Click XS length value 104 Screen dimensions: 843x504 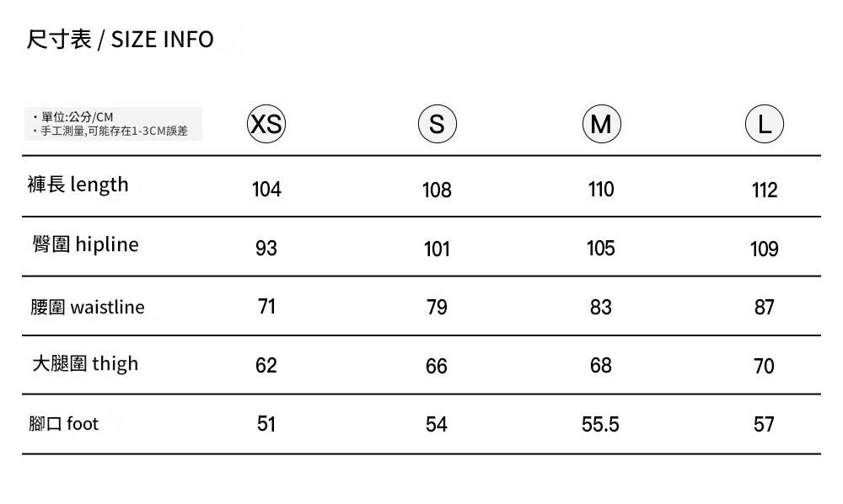[266, 190]
